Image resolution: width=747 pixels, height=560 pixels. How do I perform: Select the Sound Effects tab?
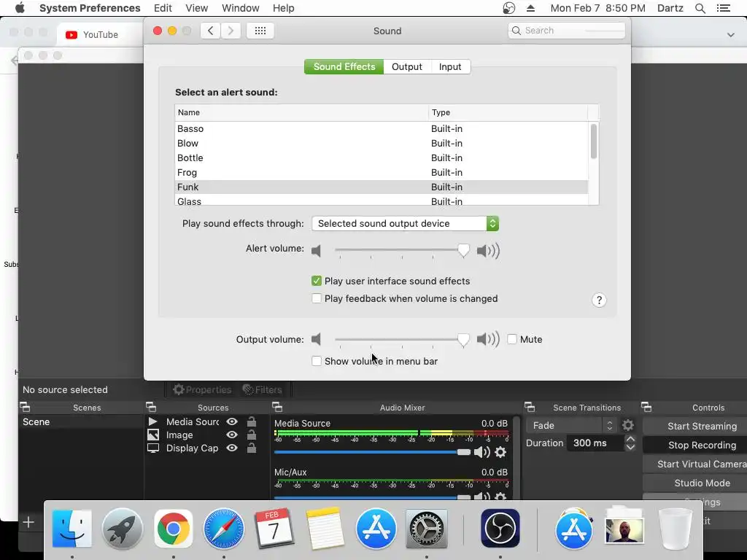point(344,66)
